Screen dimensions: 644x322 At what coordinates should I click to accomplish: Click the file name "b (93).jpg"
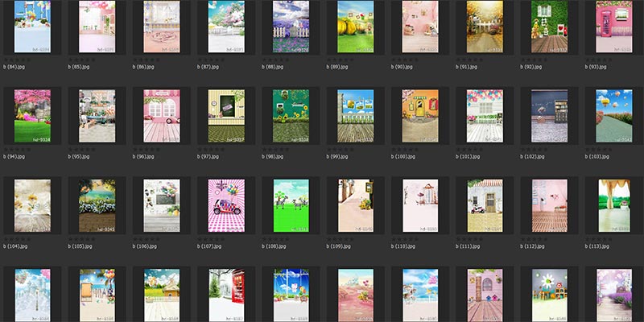point(596,67)
